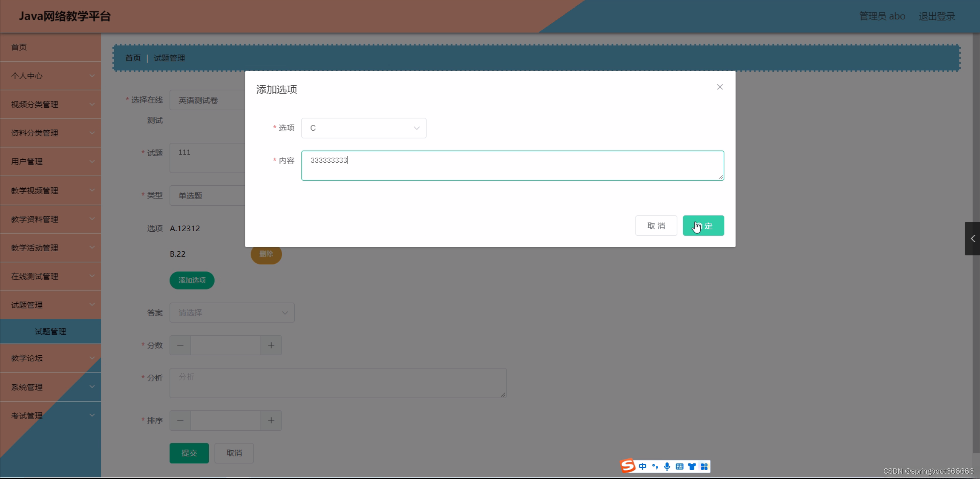The width and height of the screenshot is (980, 479).
Task: Toggle the Chinese/English input mode icon
Action: 642,466
